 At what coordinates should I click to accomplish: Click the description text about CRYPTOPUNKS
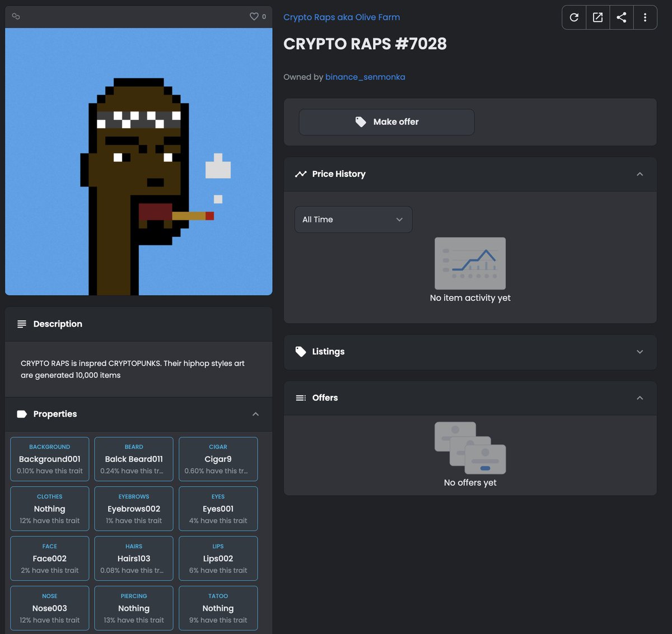click(x=133, y=369)
